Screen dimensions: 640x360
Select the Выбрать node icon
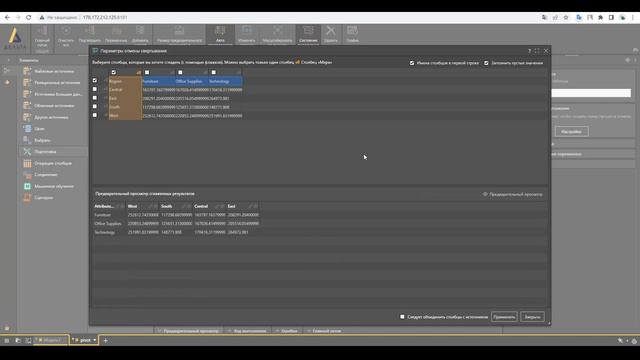(x=27, y=140)
